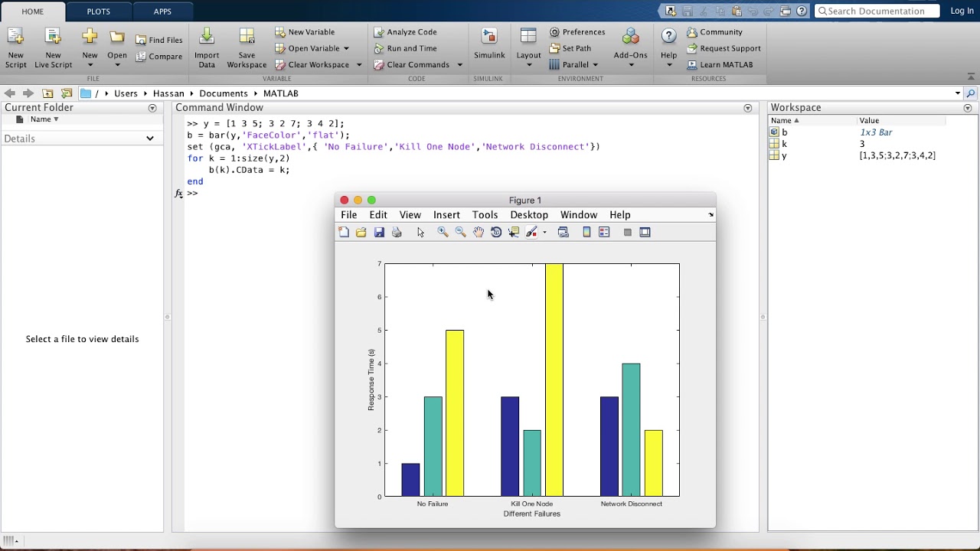
Task: Click the Insert Legend icon
Action: [x=604, y=233]
